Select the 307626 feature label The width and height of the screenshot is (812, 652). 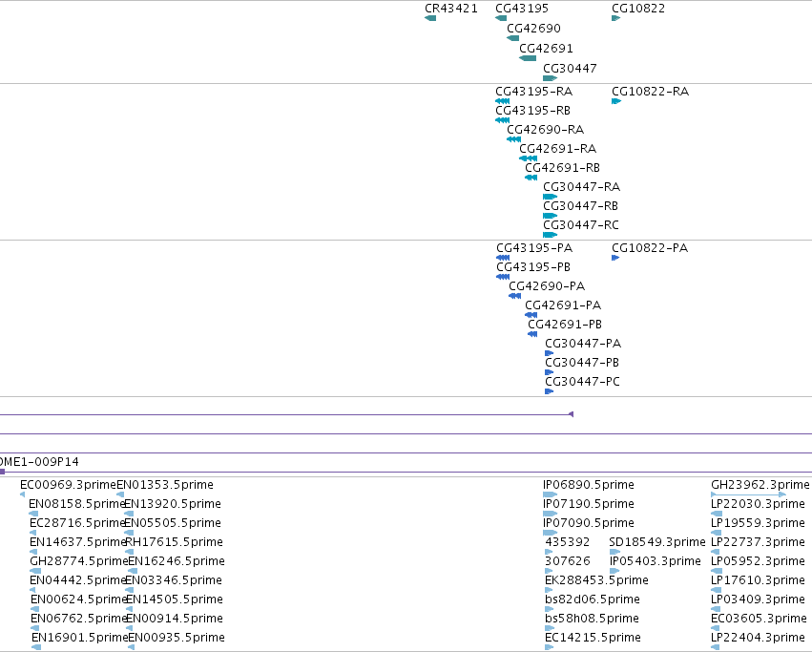point(567,561)
